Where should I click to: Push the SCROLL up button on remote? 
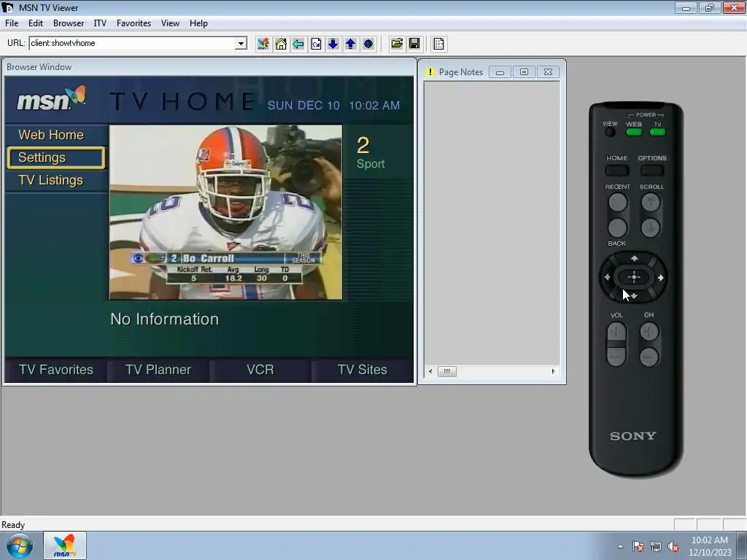[651, 203]
